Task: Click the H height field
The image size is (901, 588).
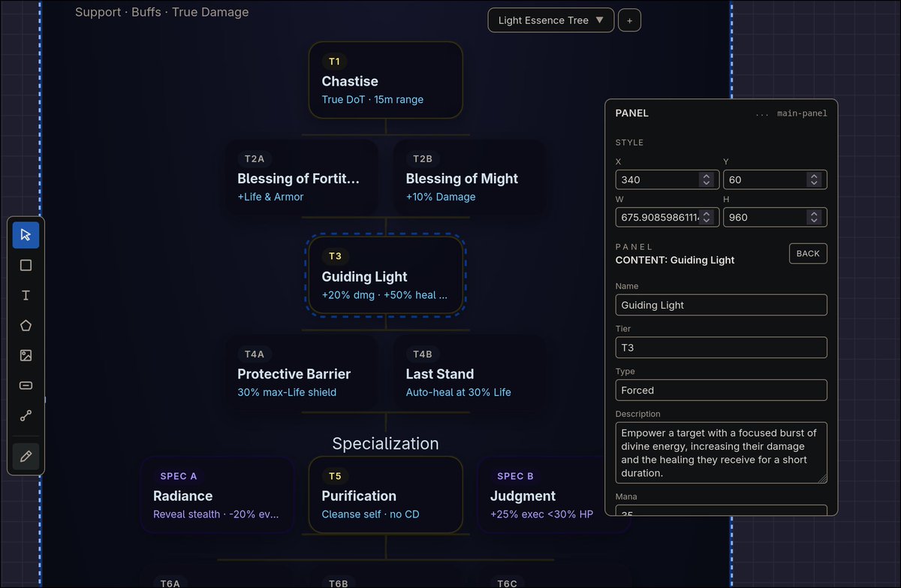Action: (x=775, y=217)
